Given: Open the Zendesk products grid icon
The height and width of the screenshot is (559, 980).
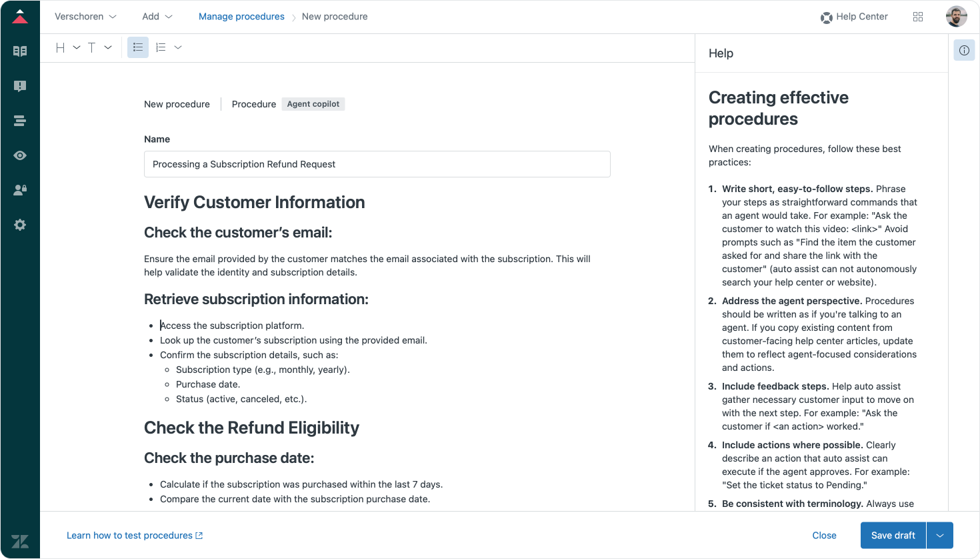Looking at the screenshot, I should [x=918, y=17].
